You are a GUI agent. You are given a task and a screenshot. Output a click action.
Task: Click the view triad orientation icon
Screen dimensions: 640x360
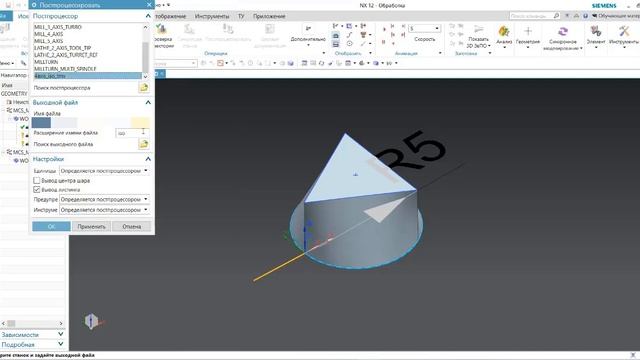tap(91, 322)
